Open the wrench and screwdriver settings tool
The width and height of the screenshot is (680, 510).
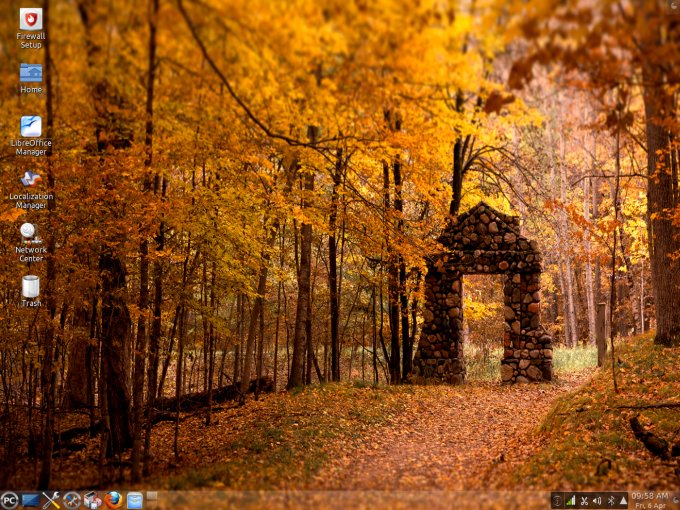(51, 500)
